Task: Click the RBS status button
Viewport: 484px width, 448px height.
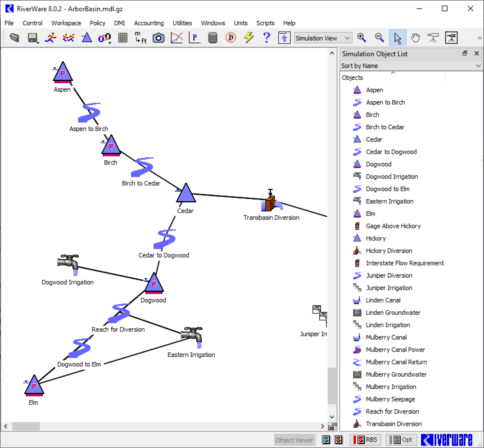Action: click(x=365, y=440)
